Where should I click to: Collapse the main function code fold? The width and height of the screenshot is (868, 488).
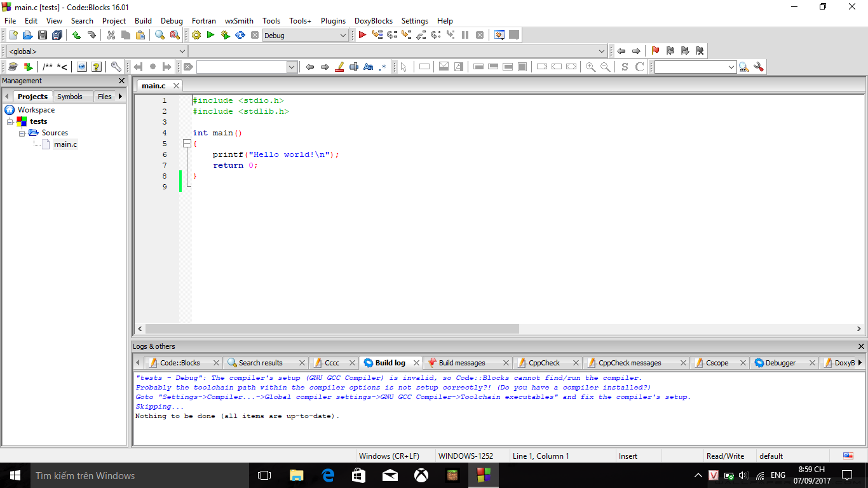[x=187, y=144]
